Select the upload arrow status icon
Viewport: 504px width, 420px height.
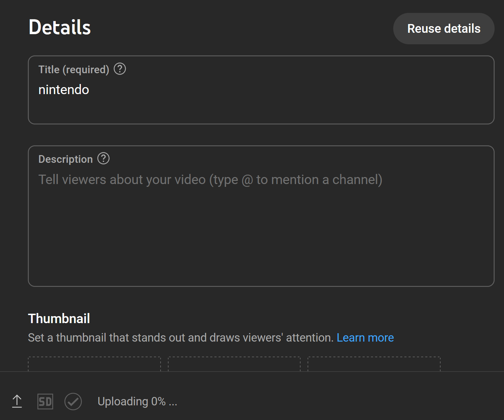click(17, 402)
